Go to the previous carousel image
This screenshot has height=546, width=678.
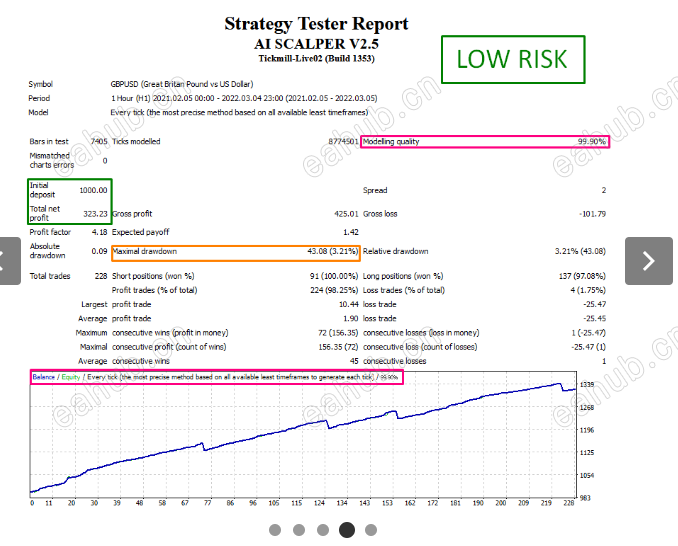tap(5, 261)
